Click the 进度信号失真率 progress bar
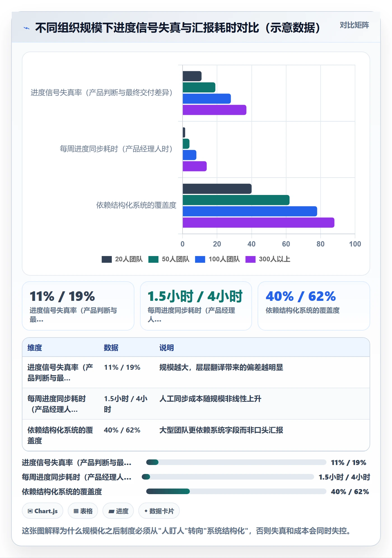 pos(236,462)
